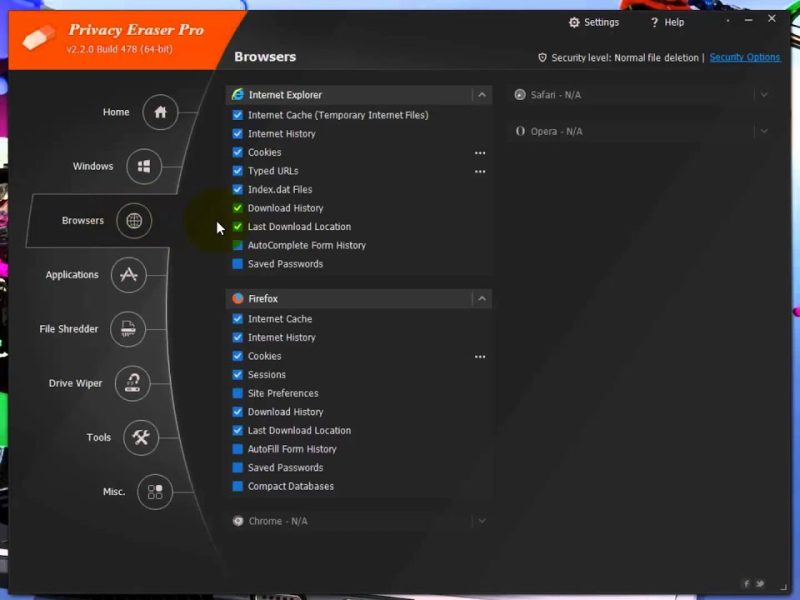The height and width of the screenshot is (600, 800).
Task: Click the Browsers page heading
Action: tap(265, 57)
